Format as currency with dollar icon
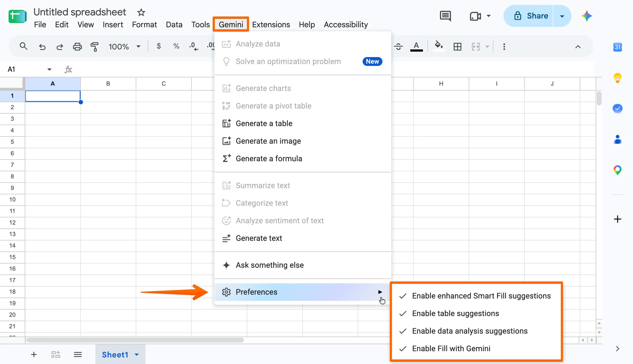633x364 pixels. [x=158, y=46]
